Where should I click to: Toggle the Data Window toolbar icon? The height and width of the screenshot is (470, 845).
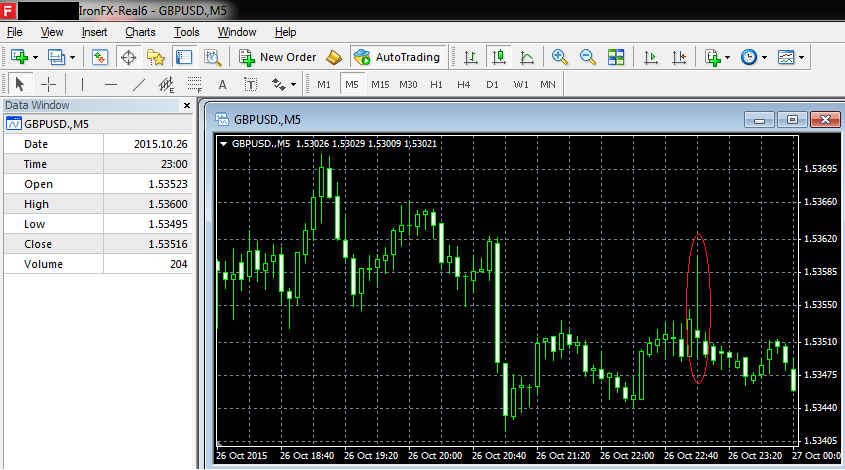129,57
